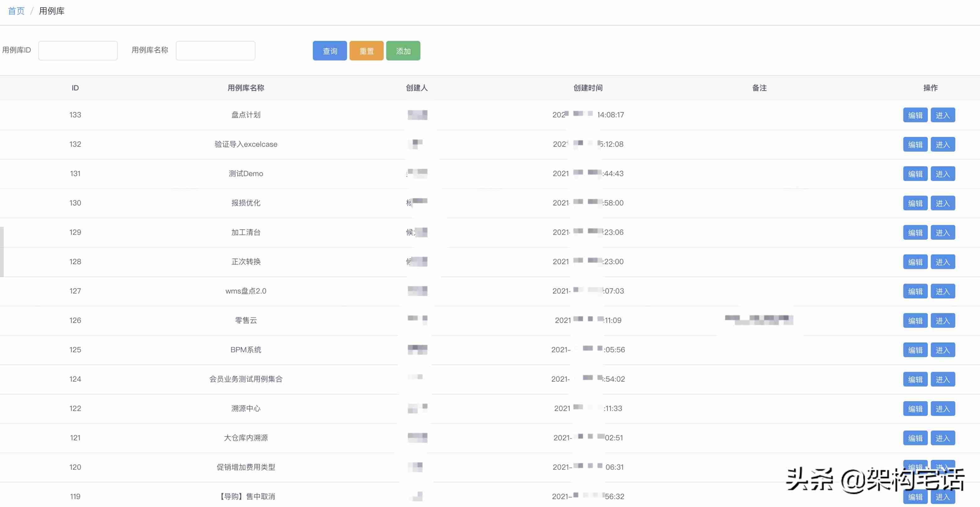Edit the 会员业务测试用例集合 row
This screenshot has width=980, height=507.
tap(915, 379)
